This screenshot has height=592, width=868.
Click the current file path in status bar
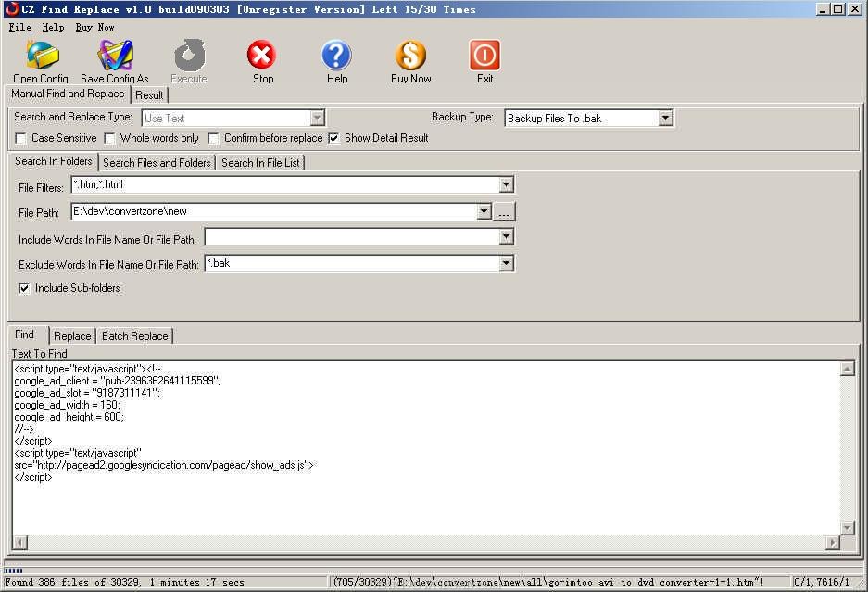tap(548, 582)
